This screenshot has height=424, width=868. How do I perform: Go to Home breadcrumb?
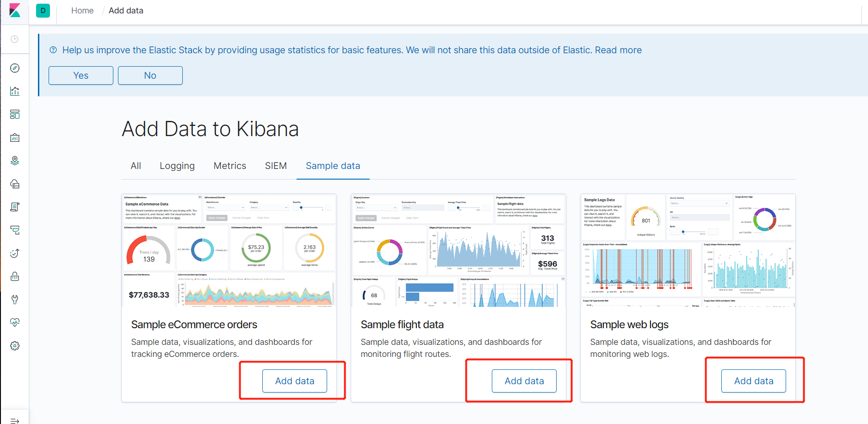click(x=82, y=11)
